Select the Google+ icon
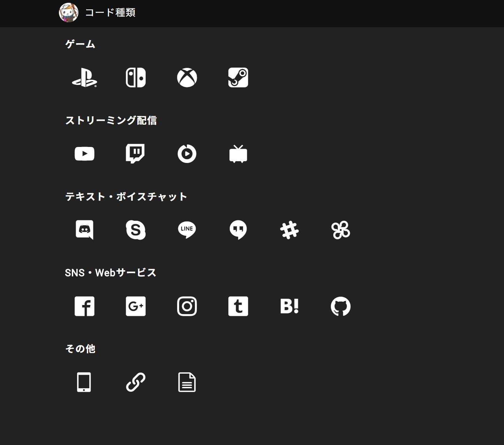Screen dimensions: 504x445 click(x=136, y=306)
